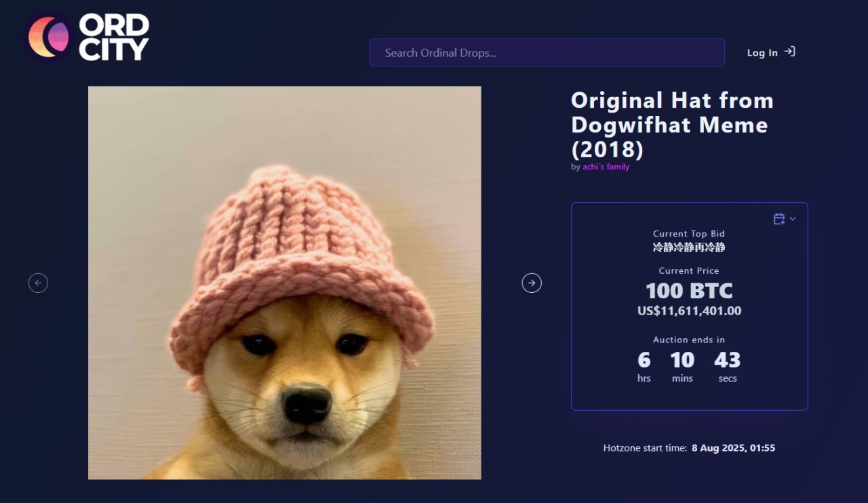Click the Original Hat from Dogwifhat title
The height and width of the screenshot is (503, 868).
click(671, 125)
